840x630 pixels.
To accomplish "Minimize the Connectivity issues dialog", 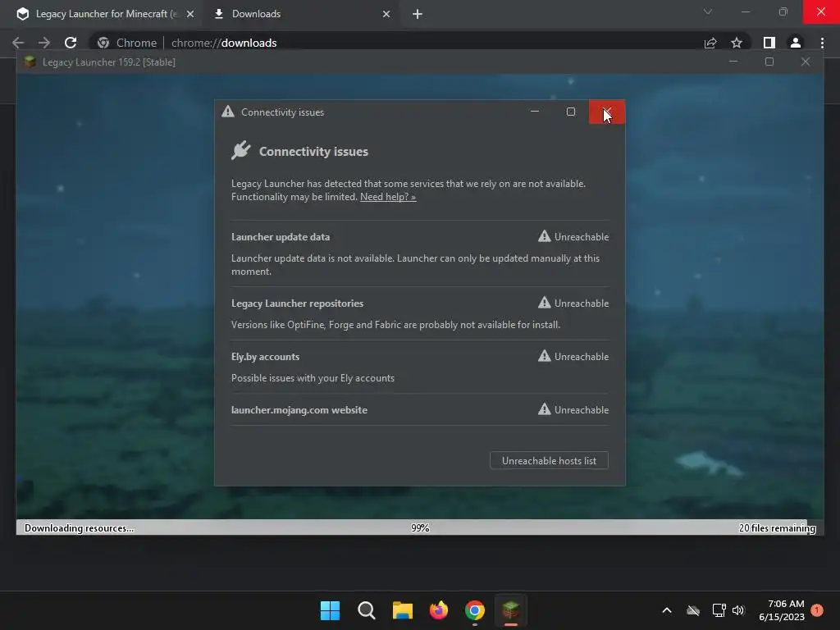I will (535, 112).
